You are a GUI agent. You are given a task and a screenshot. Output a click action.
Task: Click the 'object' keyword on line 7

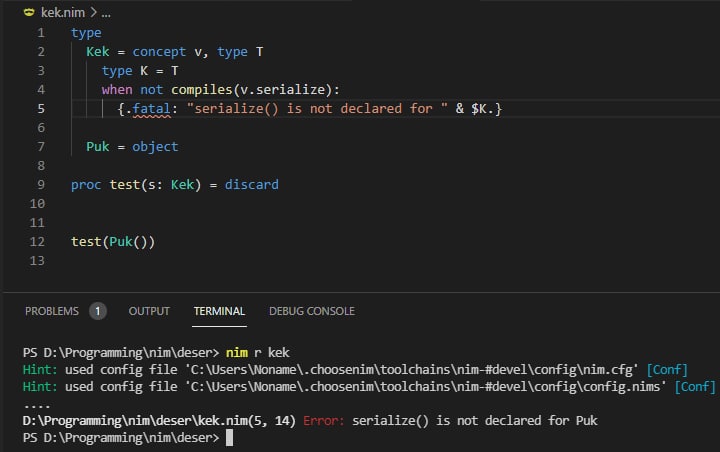[155, 147]
